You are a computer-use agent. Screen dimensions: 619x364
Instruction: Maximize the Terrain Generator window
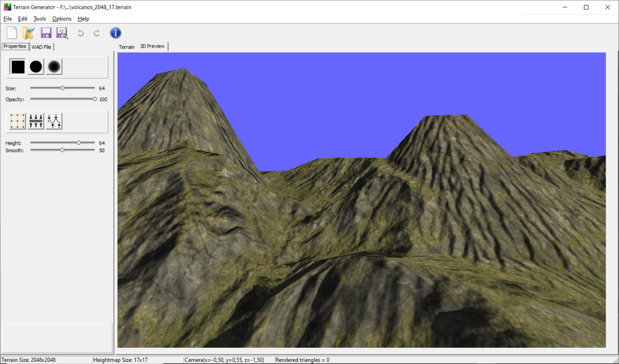(x=586, y=7)
